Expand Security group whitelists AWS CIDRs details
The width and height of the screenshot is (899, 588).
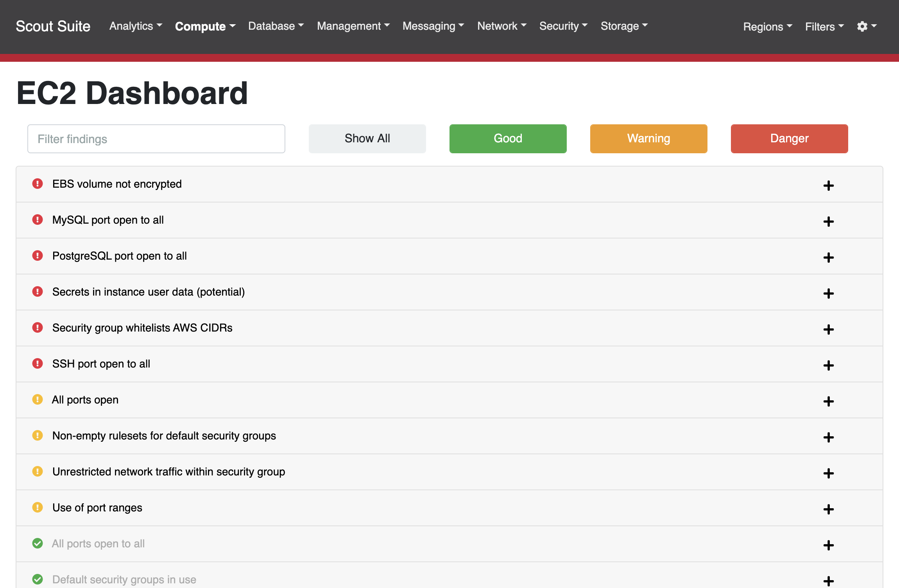pos(828,329)
